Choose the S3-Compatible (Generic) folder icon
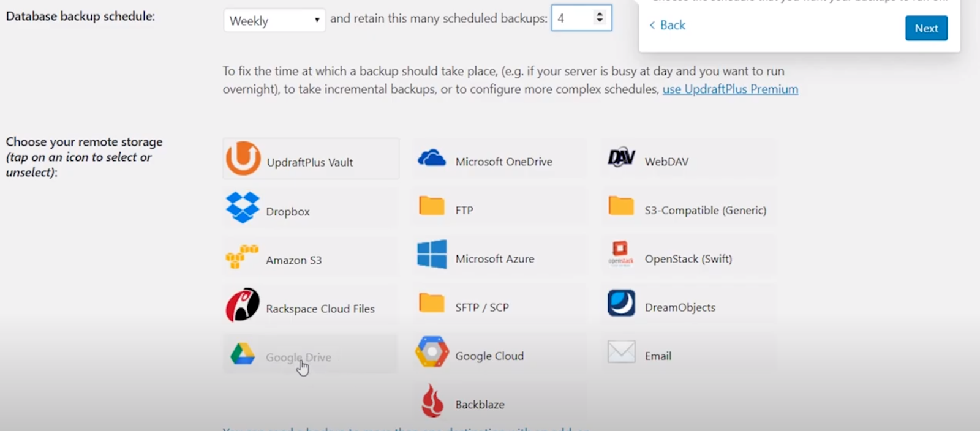The height and width of the screenshot is (431, 980). click(x=621, y=206)
